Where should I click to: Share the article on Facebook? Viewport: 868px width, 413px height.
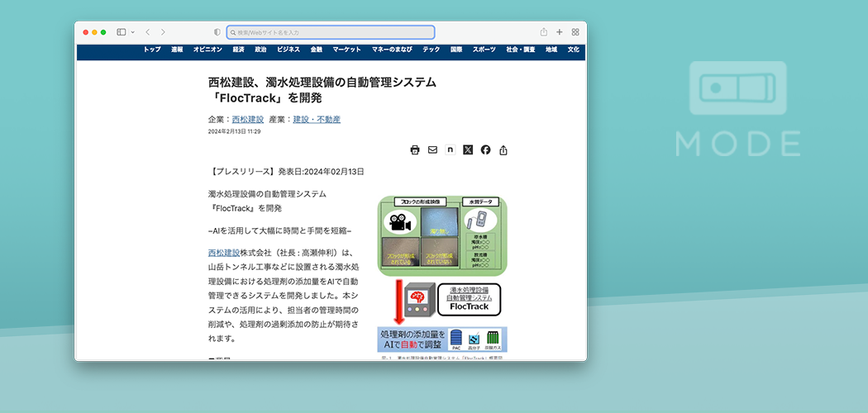pyautogui.click(x=485, y=150)
